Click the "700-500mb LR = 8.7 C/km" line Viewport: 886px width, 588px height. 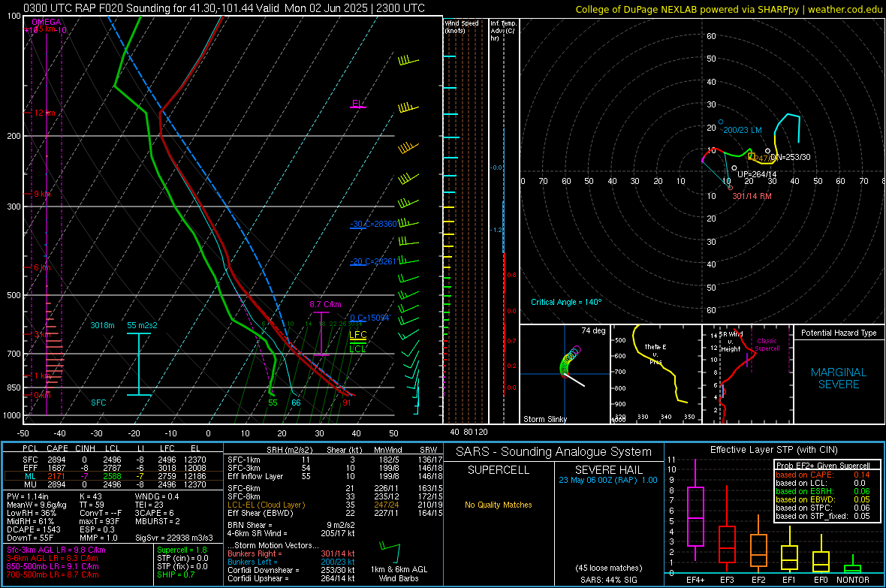53,574
